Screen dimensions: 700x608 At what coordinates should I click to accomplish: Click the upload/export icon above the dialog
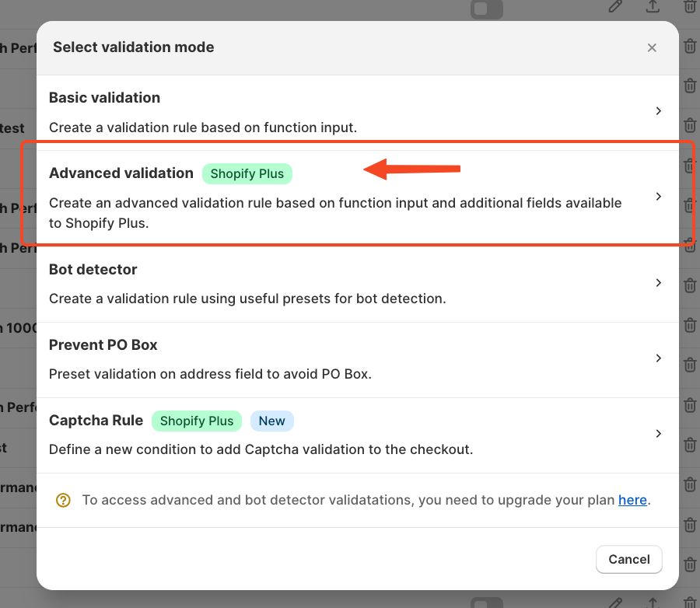coord(653,6)
